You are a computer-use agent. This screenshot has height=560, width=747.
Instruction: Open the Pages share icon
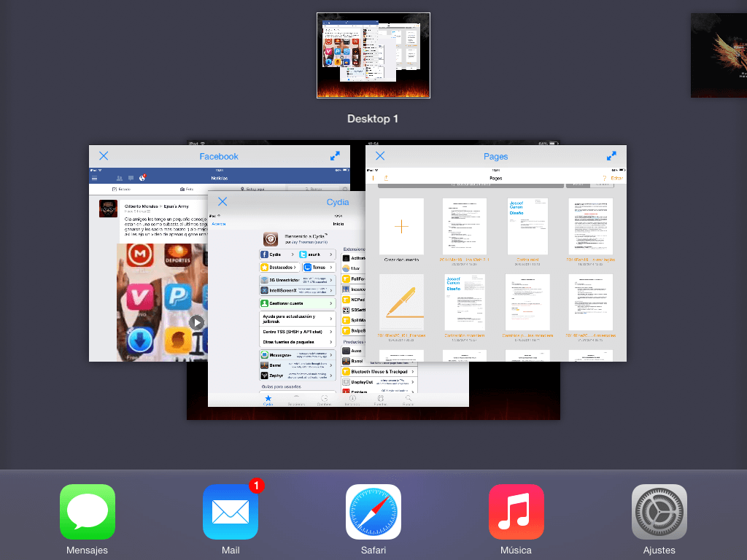tap(386, 178)
